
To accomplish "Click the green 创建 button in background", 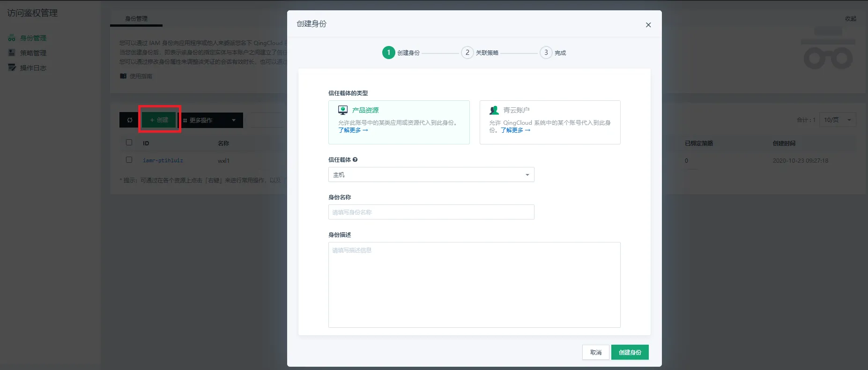I will coord(159,120).
